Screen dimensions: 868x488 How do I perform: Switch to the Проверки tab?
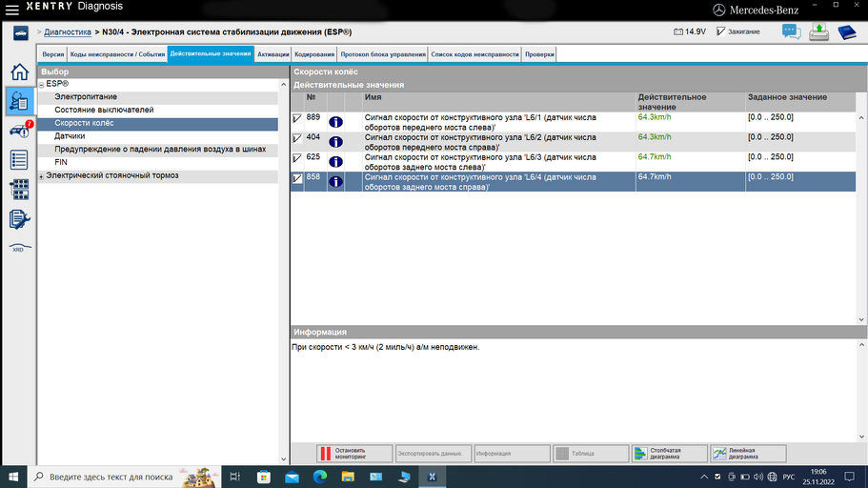[x=539, y=54]
